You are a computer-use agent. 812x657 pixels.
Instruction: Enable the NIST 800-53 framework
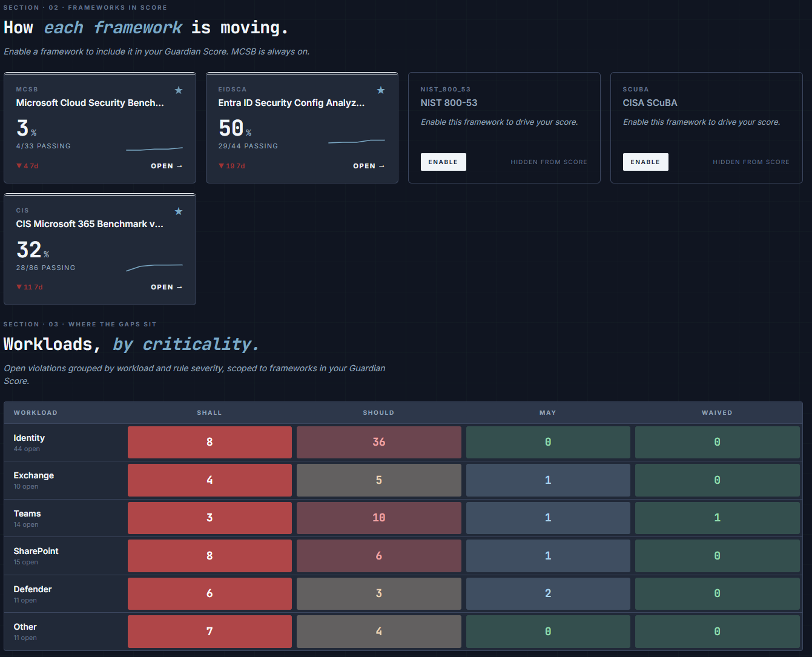(443, 162)
